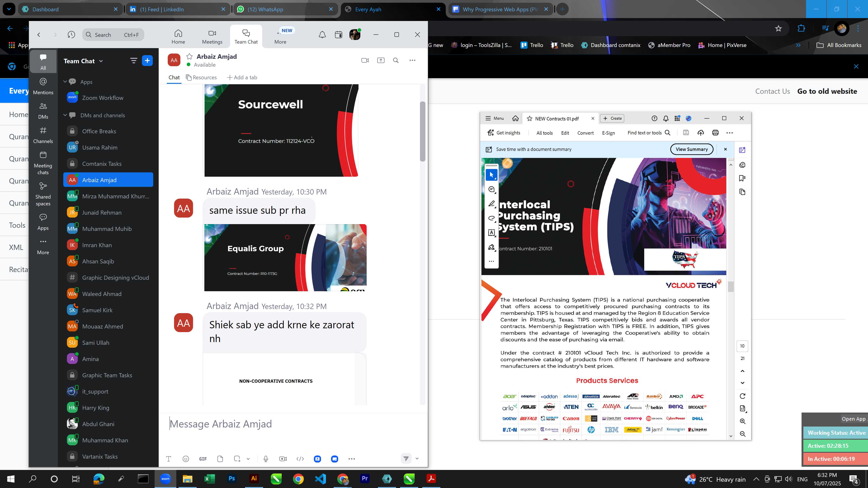Click the new chat plus button

(147, 61)
